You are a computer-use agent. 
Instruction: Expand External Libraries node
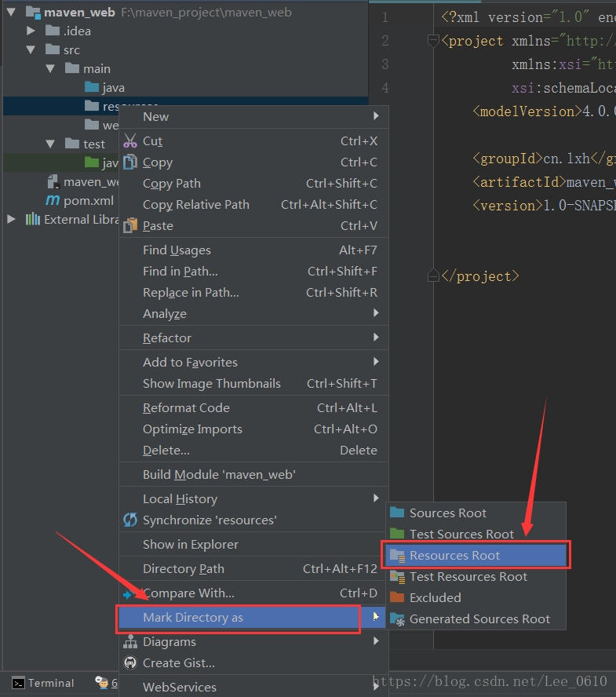click(x=12, y=220)
